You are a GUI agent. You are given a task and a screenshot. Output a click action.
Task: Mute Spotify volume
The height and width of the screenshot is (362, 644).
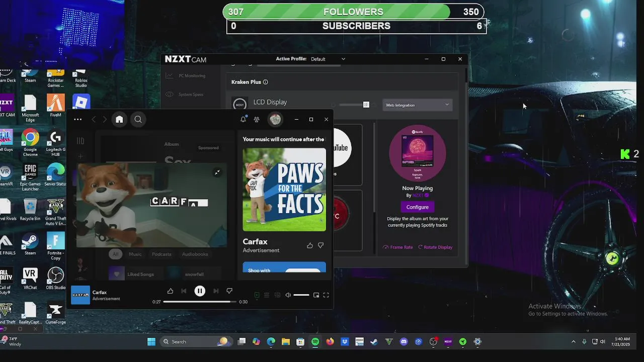288,295
